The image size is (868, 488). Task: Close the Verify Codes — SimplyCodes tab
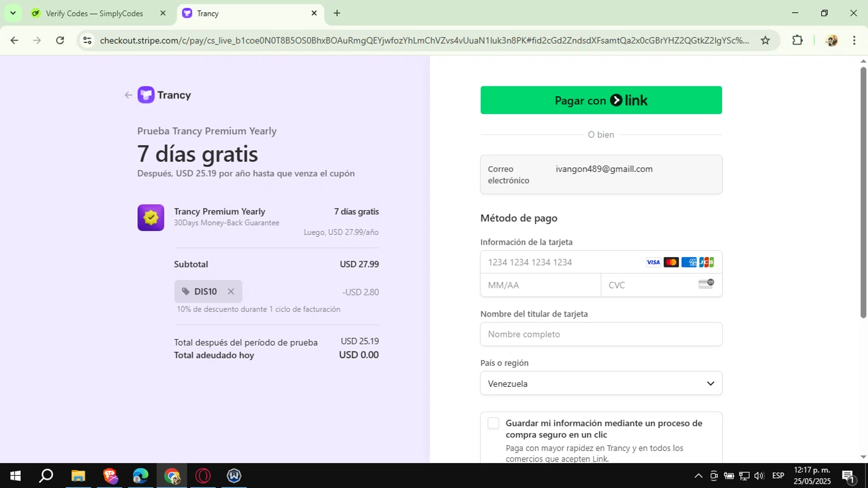click(x=163, y=13)
